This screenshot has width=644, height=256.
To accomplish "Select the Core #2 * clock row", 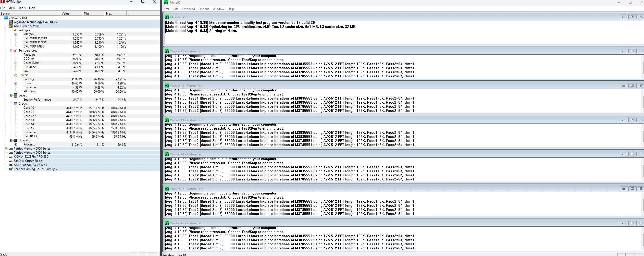I will tap(80, 116).
